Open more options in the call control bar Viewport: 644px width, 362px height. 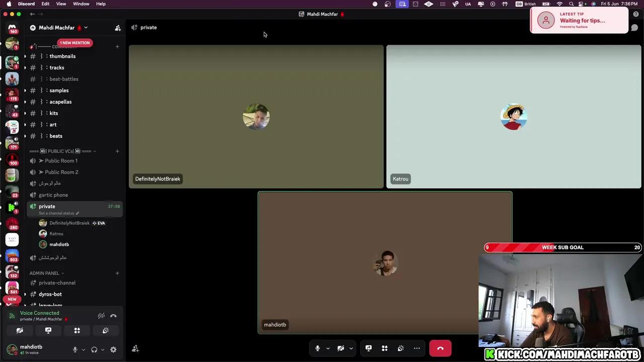[417, 348]
